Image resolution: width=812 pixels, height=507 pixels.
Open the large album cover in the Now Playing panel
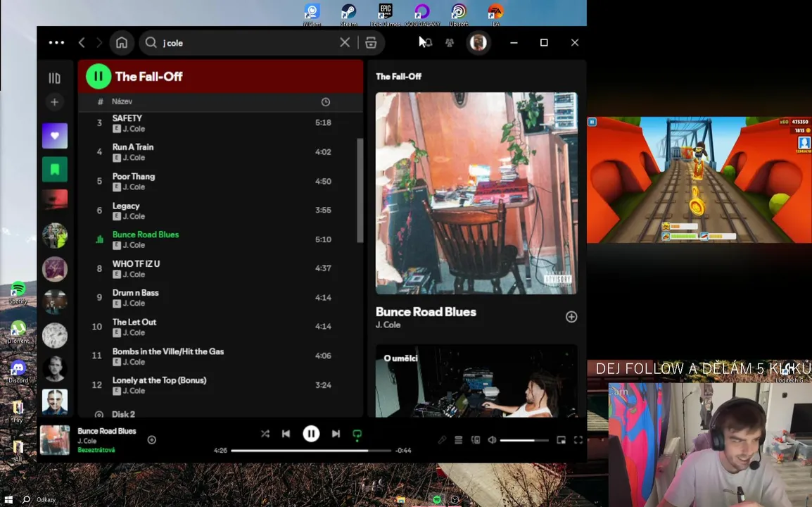[476, 194]
